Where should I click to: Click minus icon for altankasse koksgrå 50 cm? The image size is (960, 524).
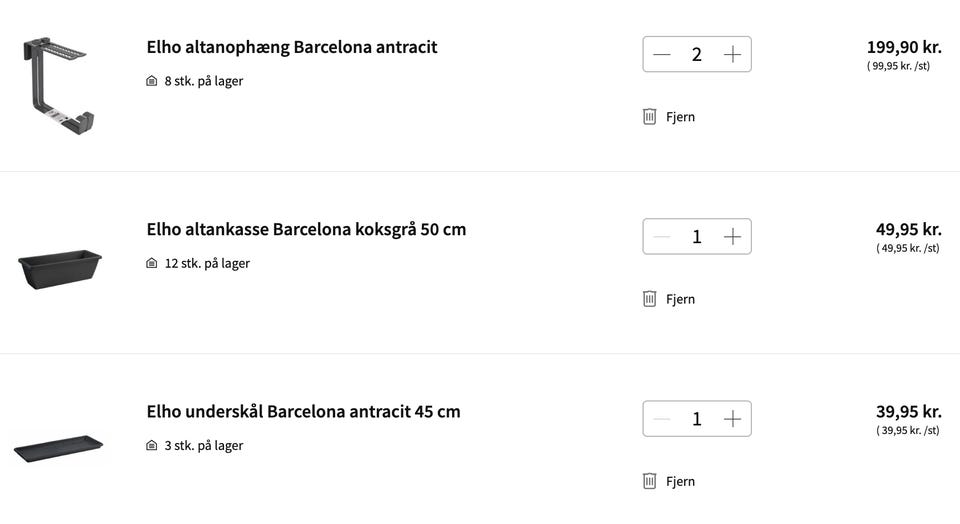[x=662, y=237]
